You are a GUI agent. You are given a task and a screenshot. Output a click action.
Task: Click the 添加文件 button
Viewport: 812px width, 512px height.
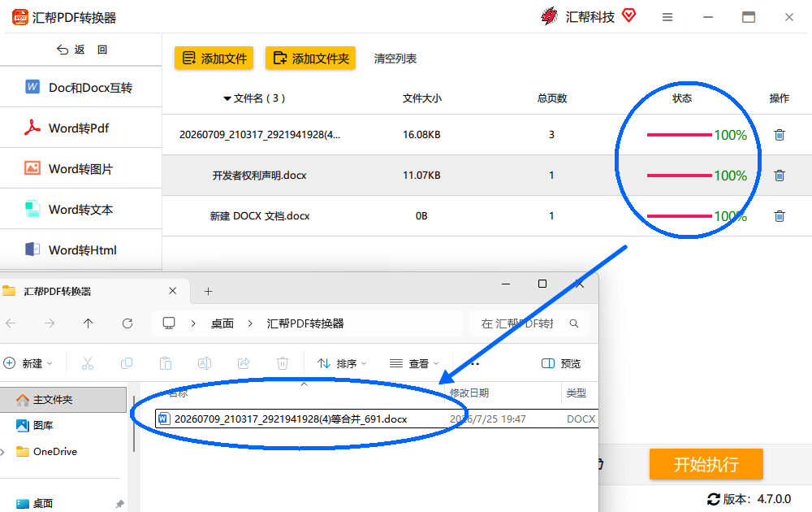tap(214, 58)
